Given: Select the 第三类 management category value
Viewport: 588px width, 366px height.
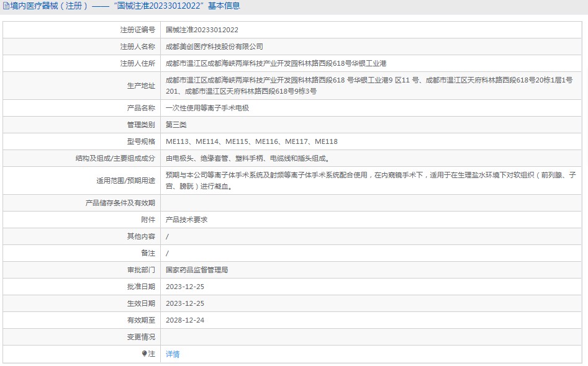Looking at the screenshot, I should (x=176, y=125).
